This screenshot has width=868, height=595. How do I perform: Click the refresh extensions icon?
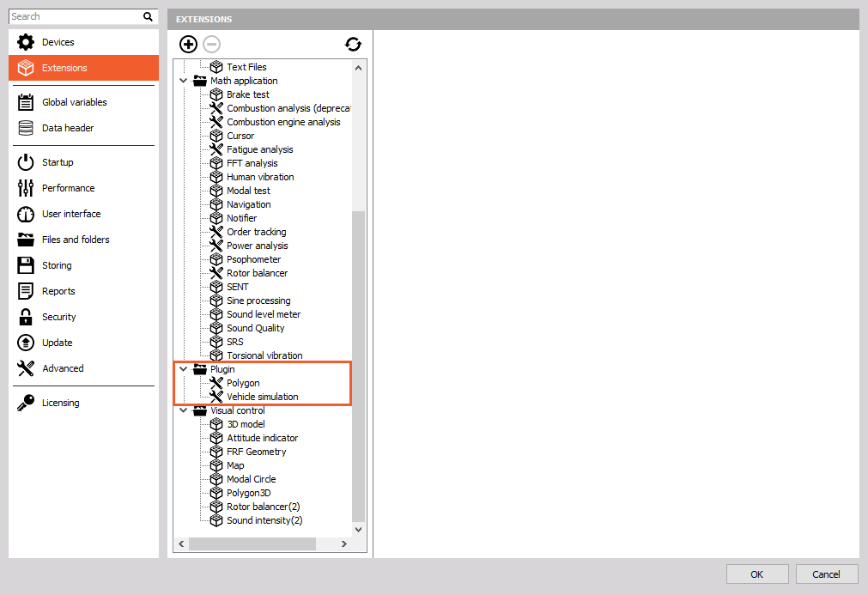coord(353,45)
